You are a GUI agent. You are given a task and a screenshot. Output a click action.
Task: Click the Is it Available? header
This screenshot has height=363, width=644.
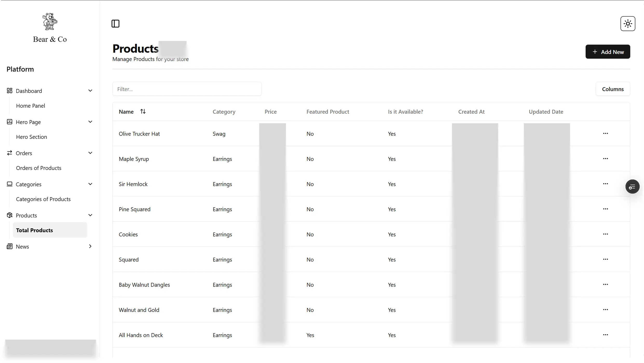[405, 112]
